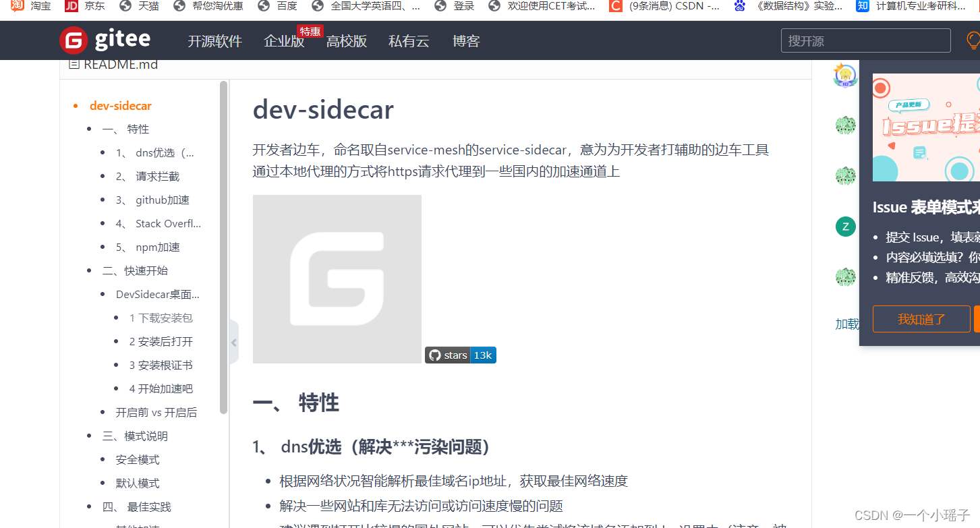Click the README.md document icon
Screen dimensions: 980x528
(74, 63)
